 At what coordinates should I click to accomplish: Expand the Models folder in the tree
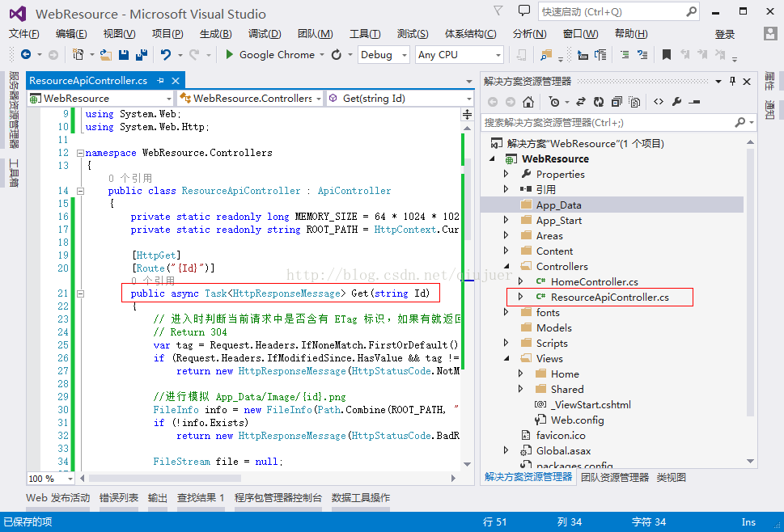507,327
